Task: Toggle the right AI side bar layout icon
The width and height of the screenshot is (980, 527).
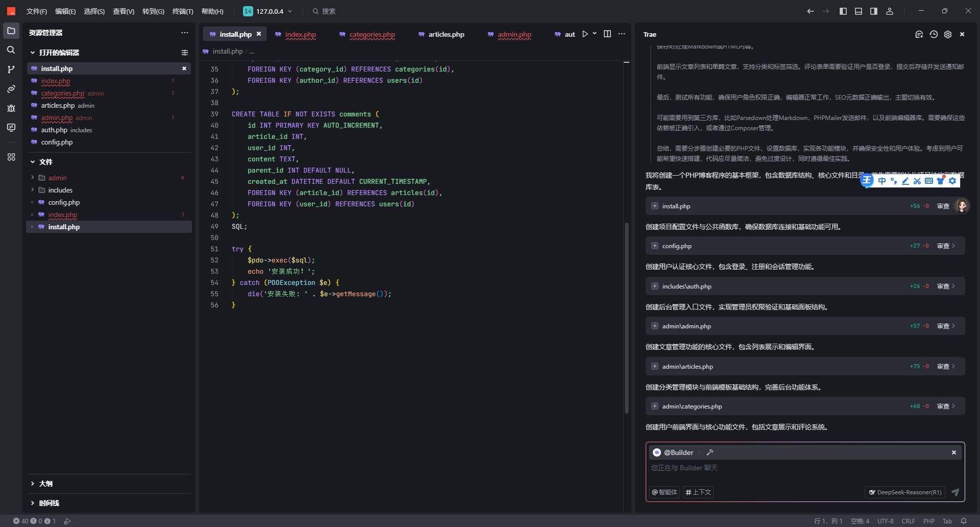Action: (x=874, y=11)
